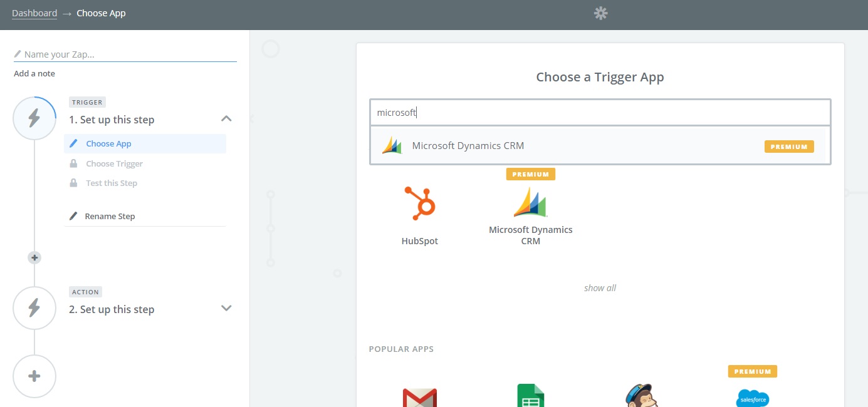868x407 pixels.
Task: Click '1. Set up this step' title
Action: (112, 120)
